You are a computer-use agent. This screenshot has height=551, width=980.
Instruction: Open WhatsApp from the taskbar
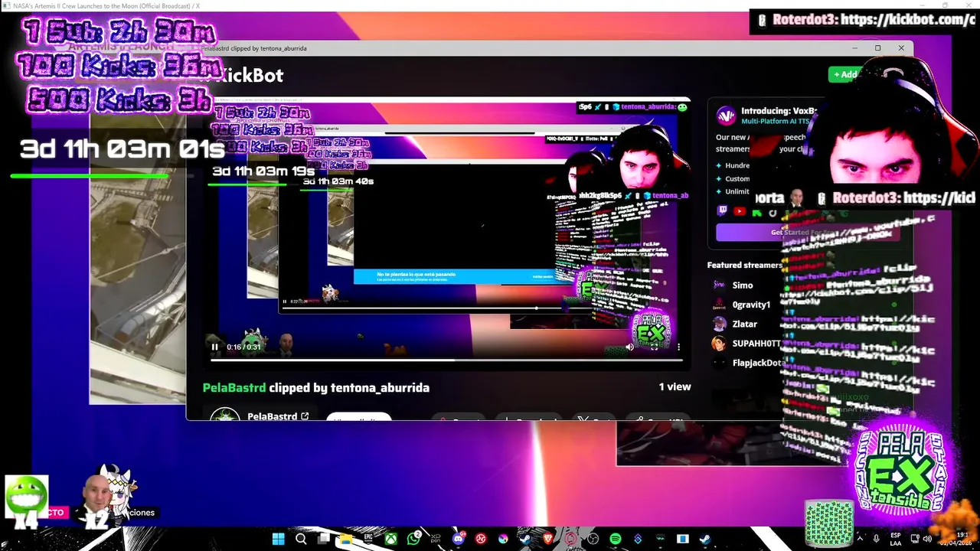(x=413, y=539)
